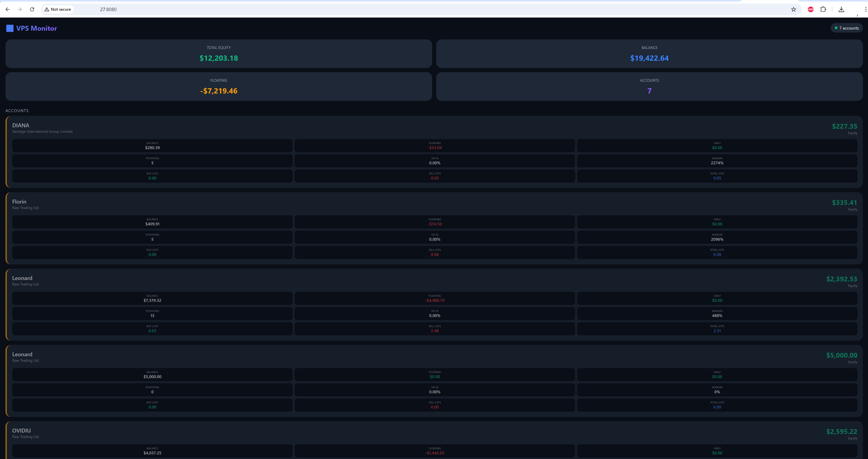Open the Adblock Plus extension icon

point(810,9)
